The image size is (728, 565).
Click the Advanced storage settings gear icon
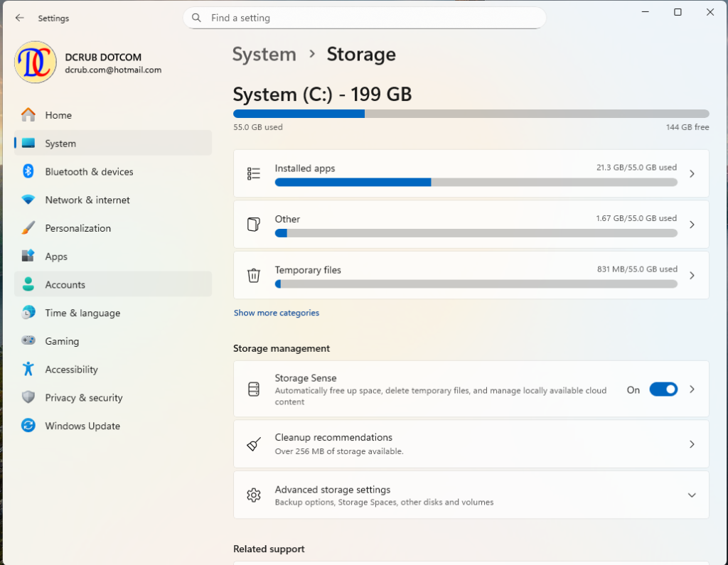click(254, 495)
